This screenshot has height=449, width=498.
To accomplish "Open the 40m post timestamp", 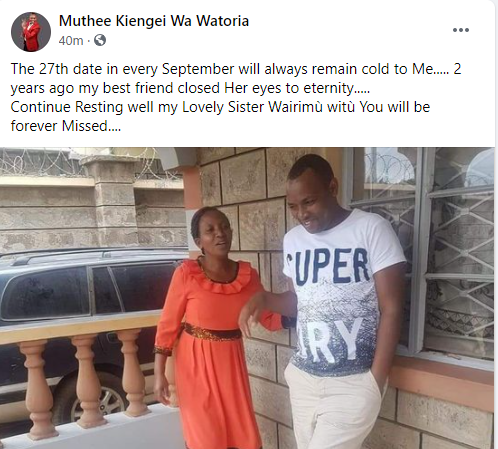I will pos(71,41).
